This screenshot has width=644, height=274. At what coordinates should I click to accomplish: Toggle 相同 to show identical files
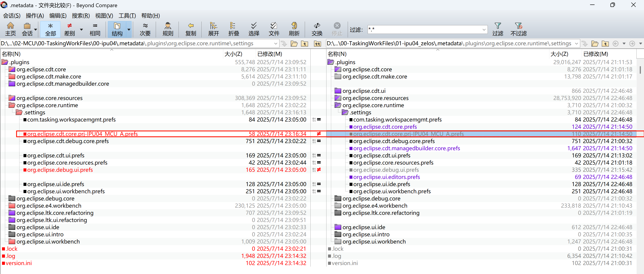click(95, 29)
